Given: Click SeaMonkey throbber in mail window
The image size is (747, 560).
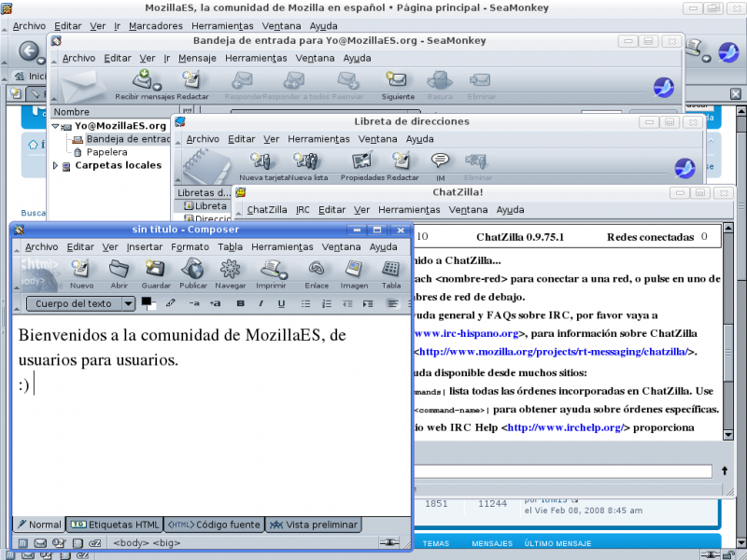Looking at the screenshot, I should (664, 88).
